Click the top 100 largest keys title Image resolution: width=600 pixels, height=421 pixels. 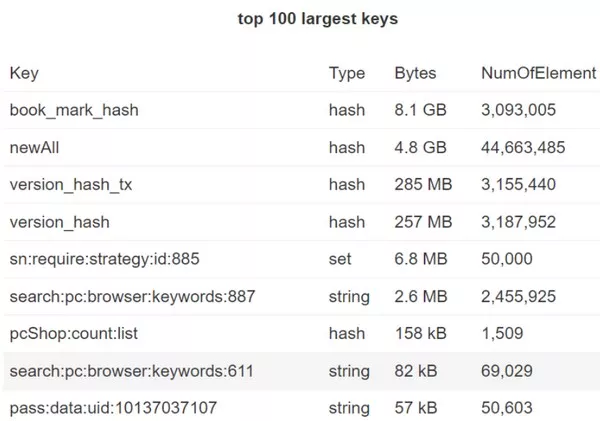pyautogui.click(x=318, y=19)
